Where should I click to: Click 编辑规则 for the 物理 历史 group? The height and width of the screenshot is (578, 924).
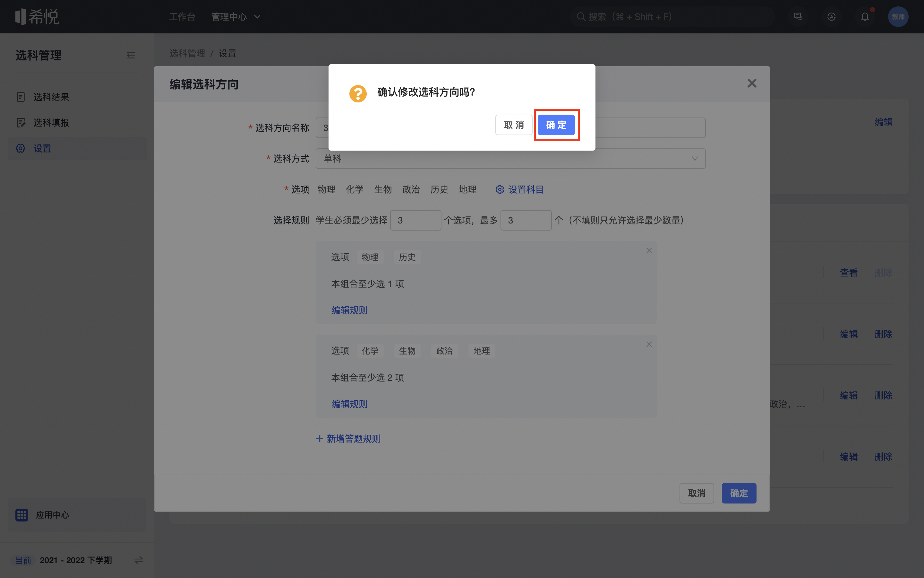coord(349,310)
